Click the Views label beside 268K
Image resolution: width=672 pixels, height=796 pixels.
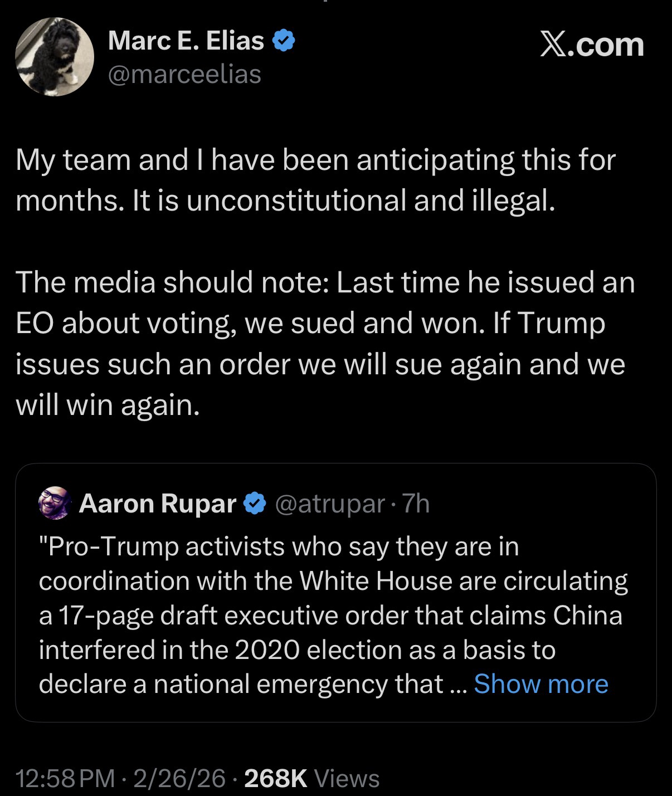(x=347, y=778)
